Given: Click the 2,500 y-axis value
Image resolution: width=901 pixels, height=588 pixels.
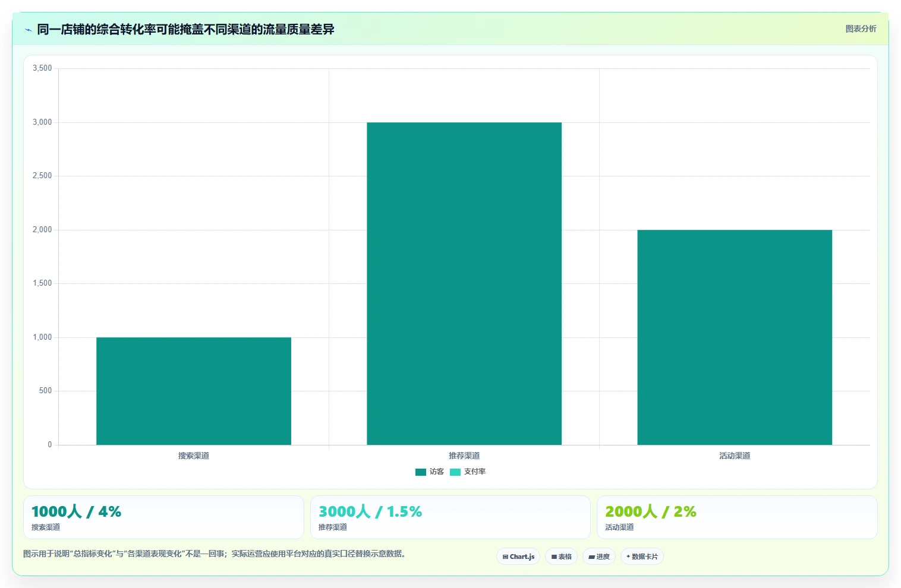Looking at the screenshot, I should coord(42,176).
